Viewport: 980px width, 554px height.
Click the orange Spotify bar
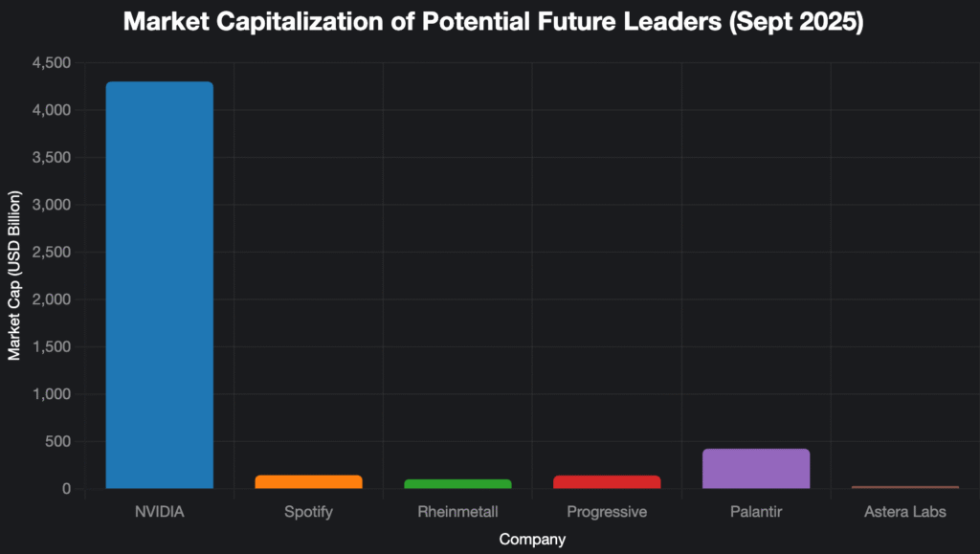(308, 482)
